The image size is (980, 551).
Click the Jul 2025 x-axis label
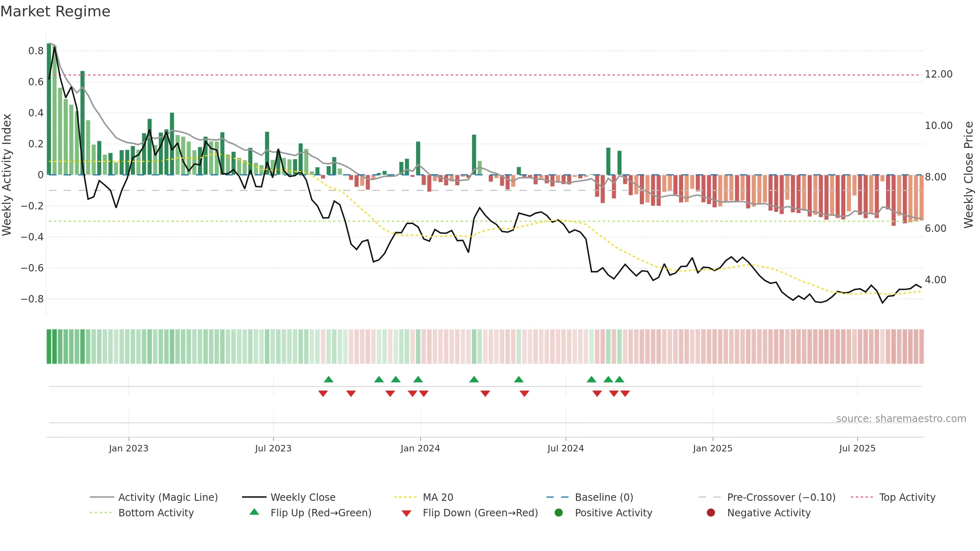(857, 448)
